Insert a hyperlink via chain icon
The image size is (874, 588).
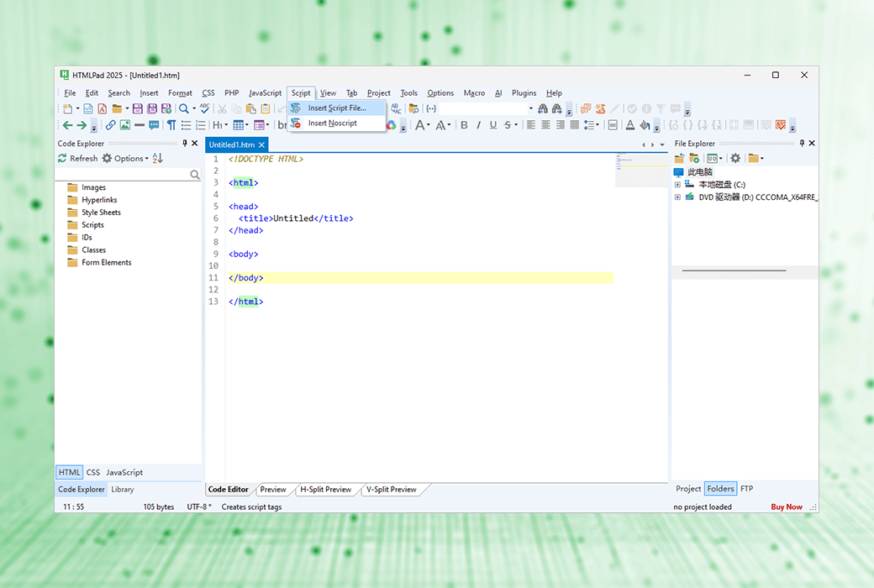(110, 125)
